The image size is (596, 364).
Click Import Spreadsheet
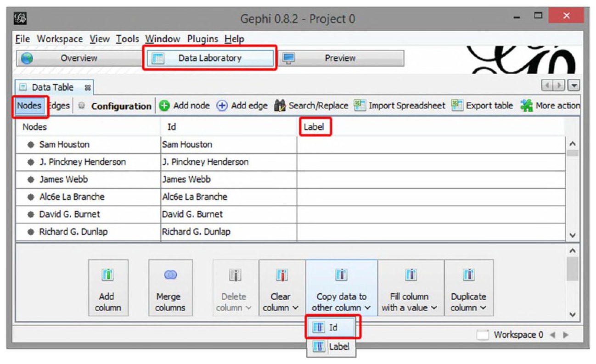[x=400, y=106]
